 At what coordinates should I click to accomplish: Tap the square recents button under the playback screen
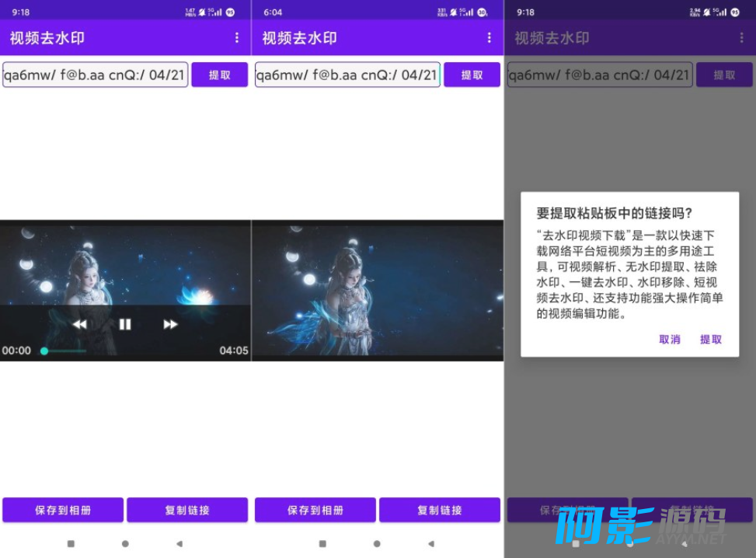pyautogui.click(x=71, y=543)
